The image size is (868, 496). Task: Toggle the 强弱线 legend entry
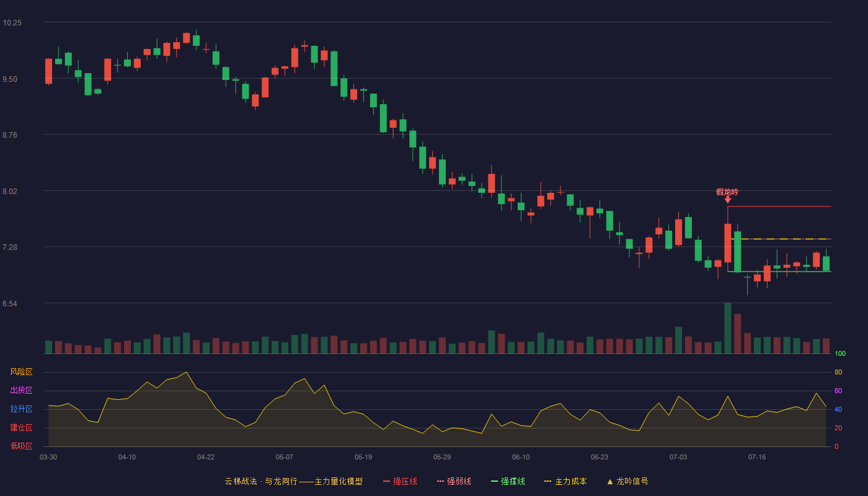[x=454, y=481]
